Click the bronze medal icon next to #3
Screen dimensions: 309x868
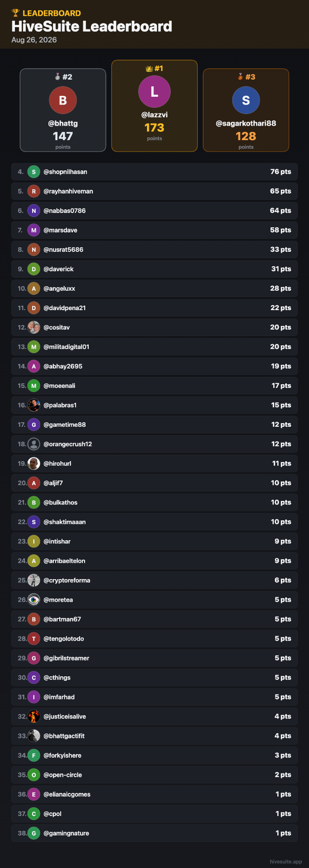point(240,77)
